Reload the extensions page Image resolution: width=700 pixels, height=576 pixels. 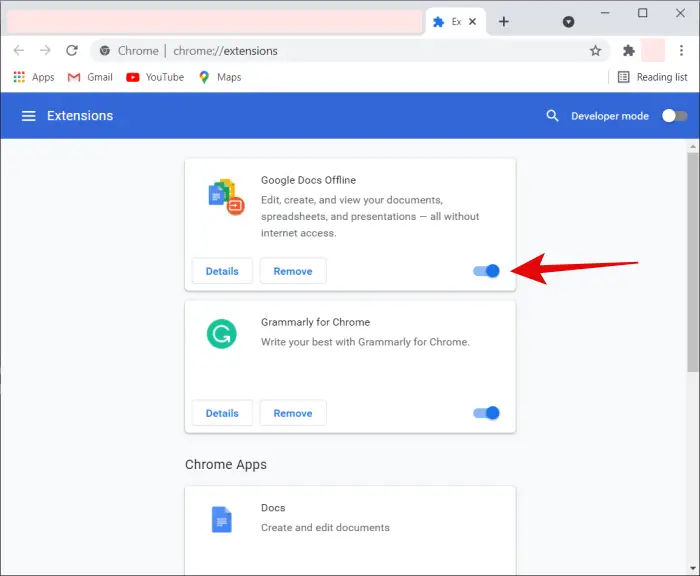(72, 50)
